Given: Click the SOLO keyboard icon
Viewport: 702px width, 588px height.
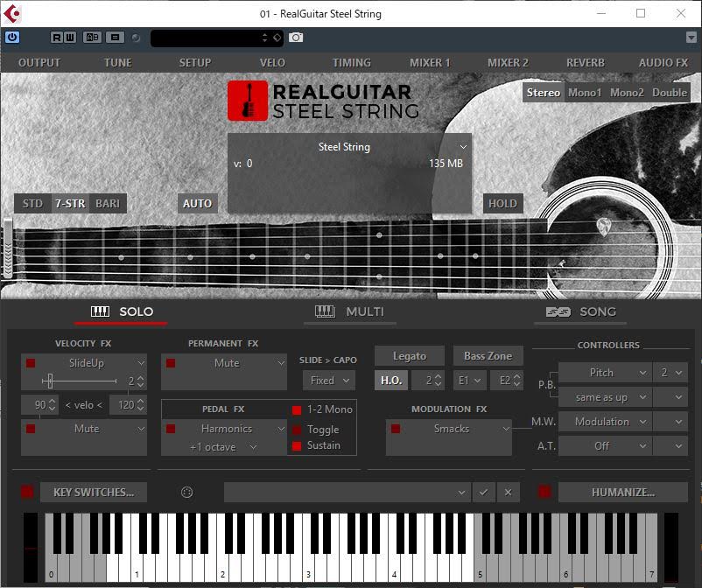Looking at the screenshot, I should (x=100, y=311).
